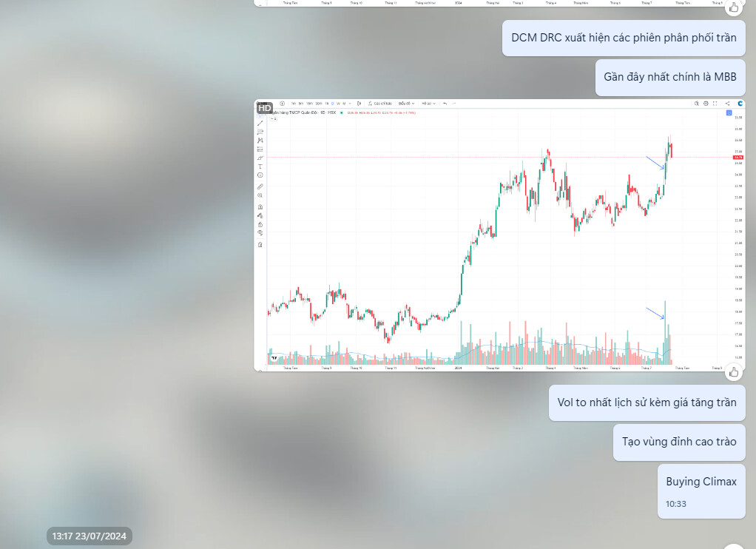The image size is (756, 549).
Task: Open the Hỗ trợ dropdown menu
Action: point(428,104)
